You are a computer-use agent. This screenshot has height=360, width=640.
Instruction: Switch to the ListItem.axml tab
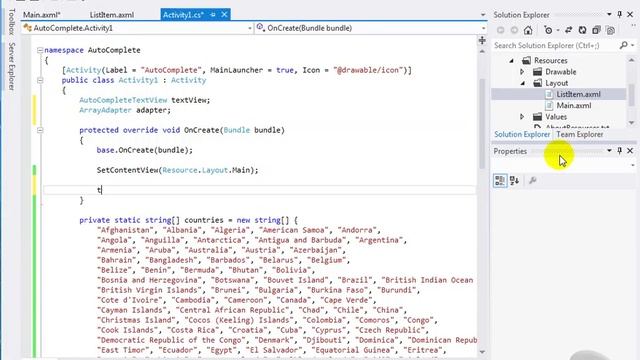(111, 15)
